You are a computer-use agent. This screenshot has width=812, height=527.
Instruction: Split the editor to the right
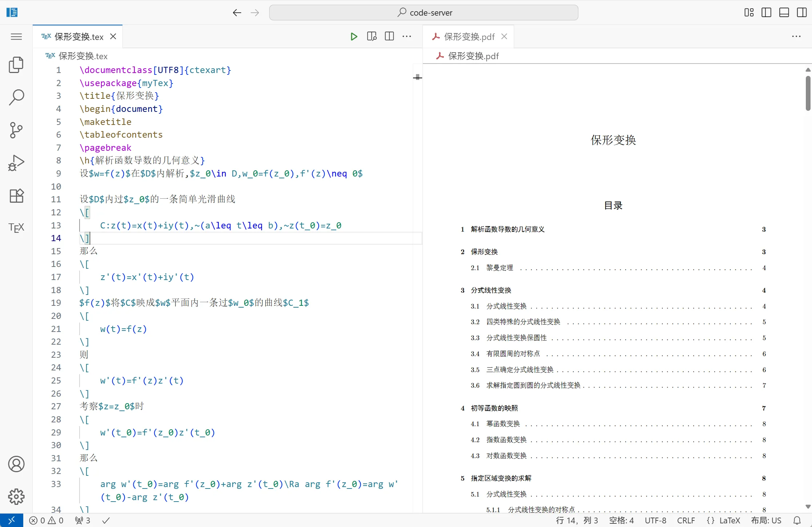pos(389,37)
